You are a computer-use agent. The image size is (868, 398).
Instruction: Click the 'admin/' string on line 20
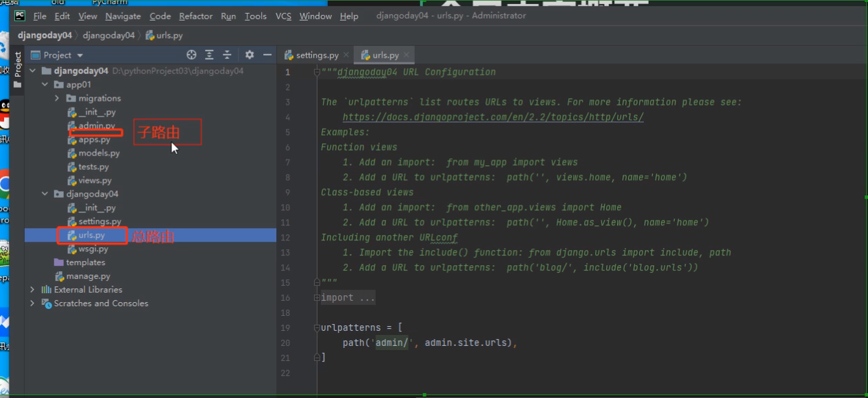(391, 343)
